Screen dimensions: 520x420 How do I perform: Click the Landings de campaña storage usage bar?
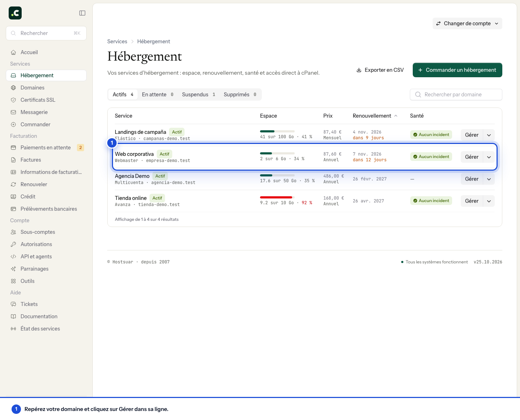(277, 131)
